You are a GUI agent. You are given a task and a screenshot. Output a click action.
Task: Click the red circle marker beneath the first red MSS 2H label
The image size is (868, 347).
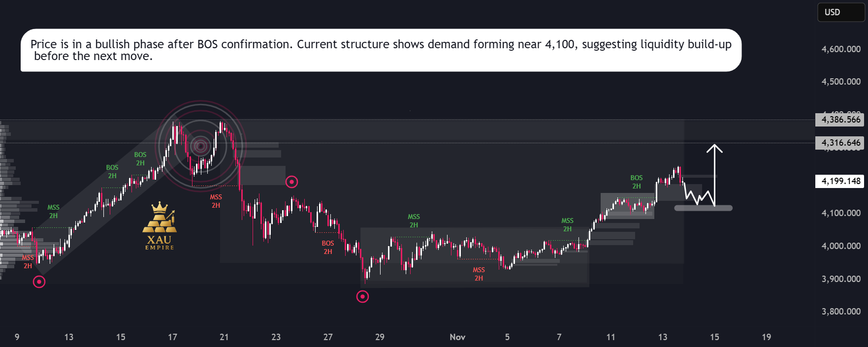point(39,282)
